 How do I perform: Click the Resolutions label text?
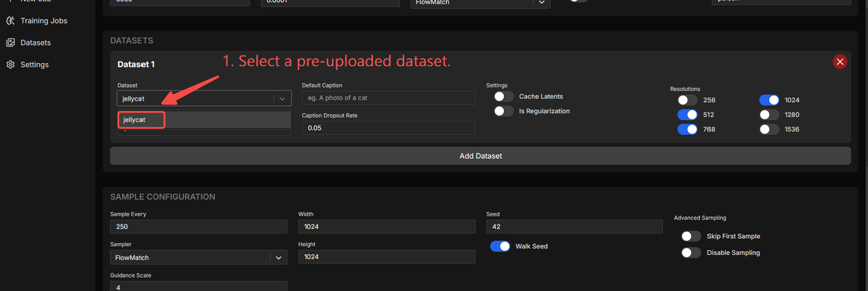pyautogui.click(x=685, y=89)
